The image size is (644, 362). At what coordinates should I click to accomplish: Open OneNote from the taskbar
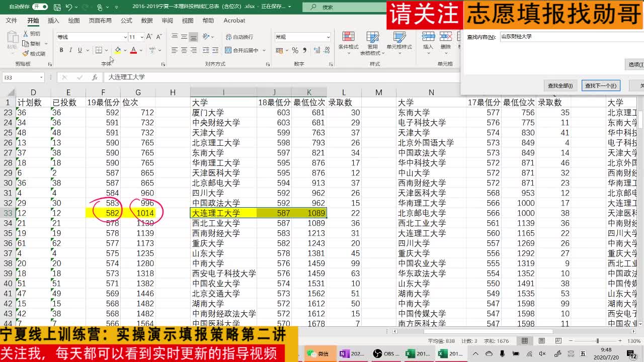(x=352, y=353)
